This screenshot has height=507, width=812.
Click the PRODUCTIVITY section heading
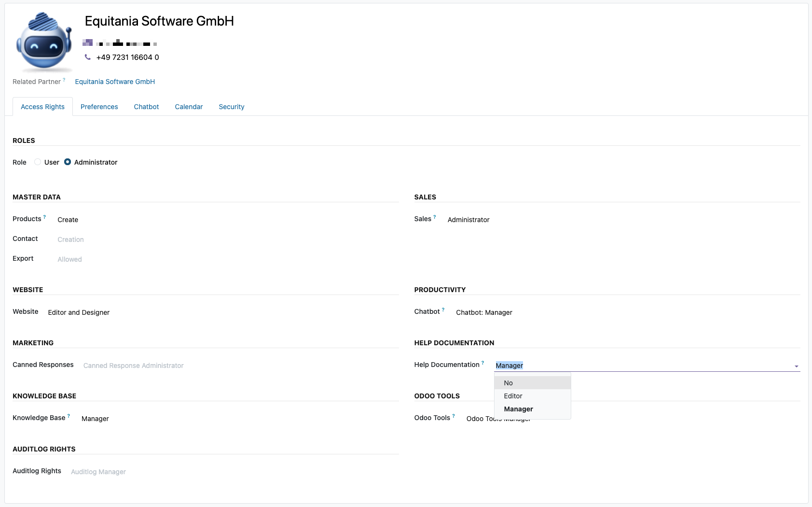coord(440,290)
